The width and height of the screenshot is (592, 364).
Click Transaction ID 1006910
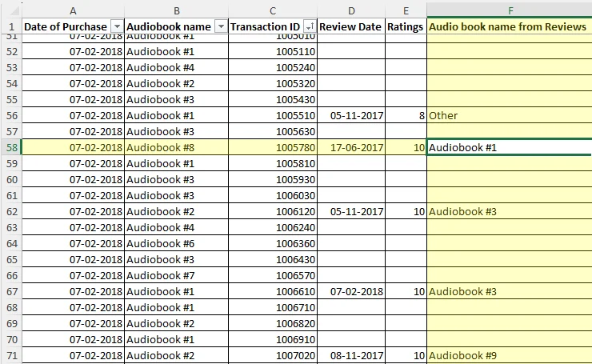[273, 339]
